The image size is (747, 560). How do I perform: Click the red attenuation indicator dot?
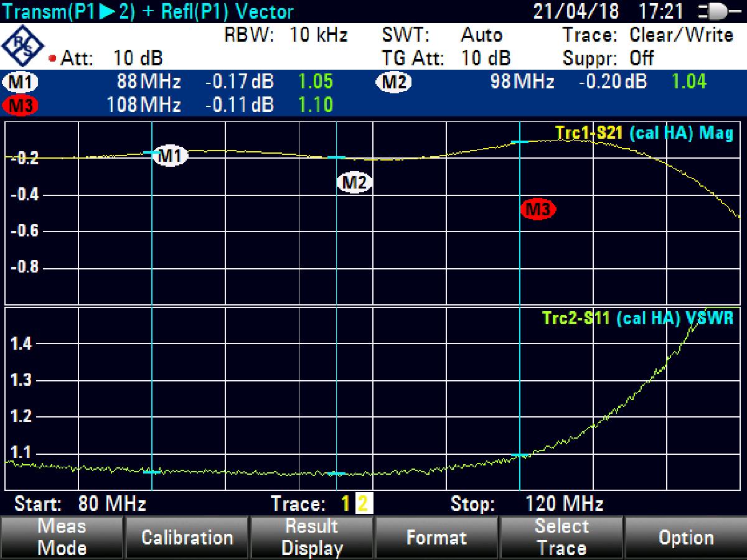click(x=52, y=60)
